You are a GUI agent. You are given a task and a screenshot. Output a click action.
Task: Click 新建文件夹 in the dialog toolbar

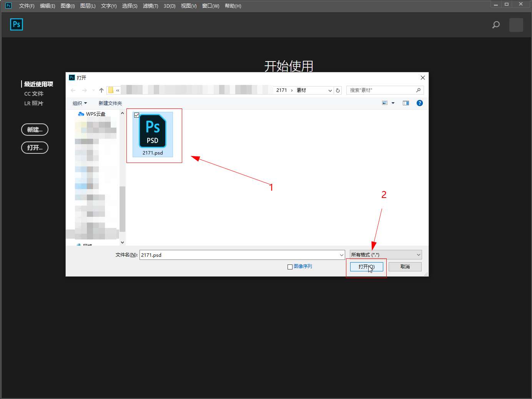tap(110, 103)
